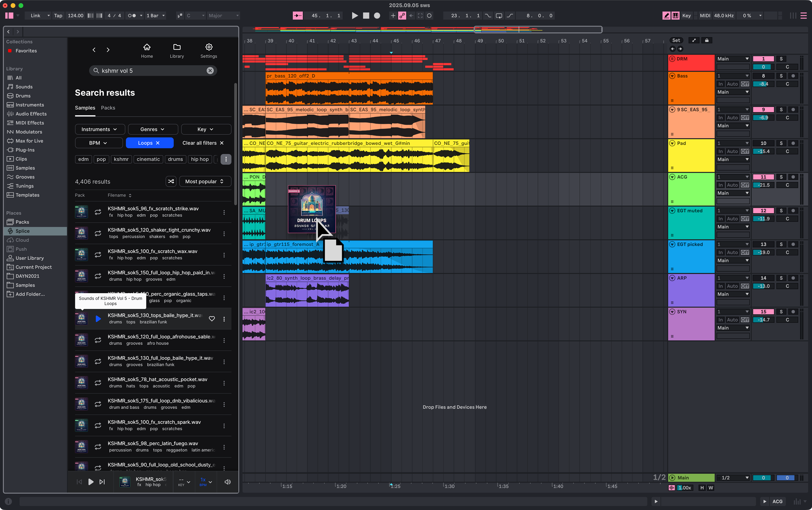The image size is (812, 510).
Task: Show more tags with the vertical dots button
Action: click(226, 159)
